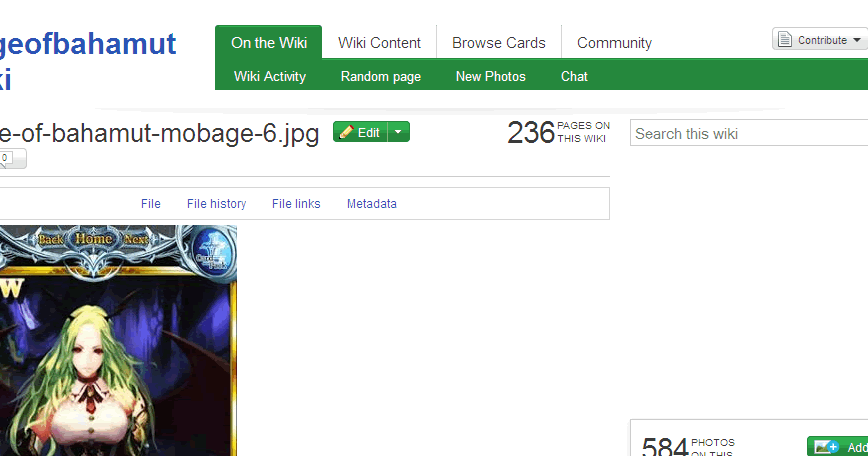Open the card image thumbnail
This screenshot has width=868, height=456.
point(118,340)
